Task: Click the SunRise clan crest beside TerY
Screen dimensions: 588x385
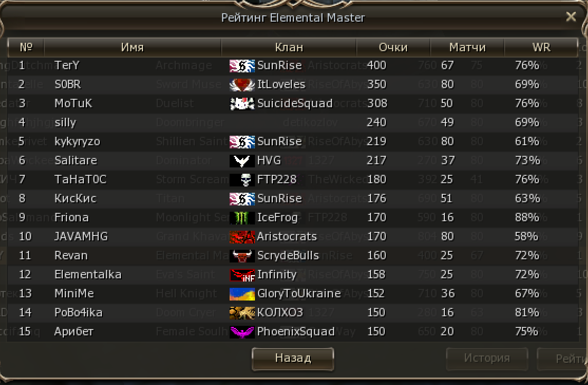Action: pyautogui.click(x=242, y=65)
